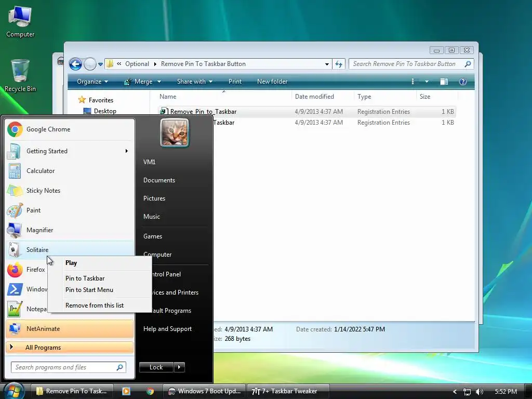Open Getting Started in Start menu
532x399 pixels.
[70, 151]
